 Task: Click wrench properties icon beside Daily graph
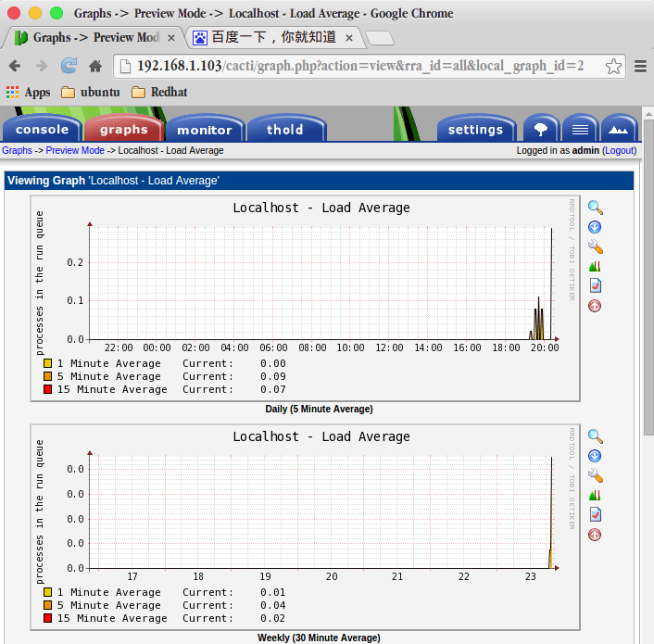click(x=596, y=246)
